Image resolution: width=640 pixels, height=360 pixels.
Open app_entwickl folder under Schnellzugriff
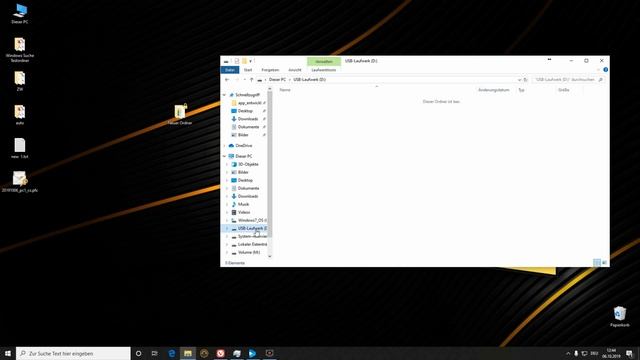(x=249, y=103)
